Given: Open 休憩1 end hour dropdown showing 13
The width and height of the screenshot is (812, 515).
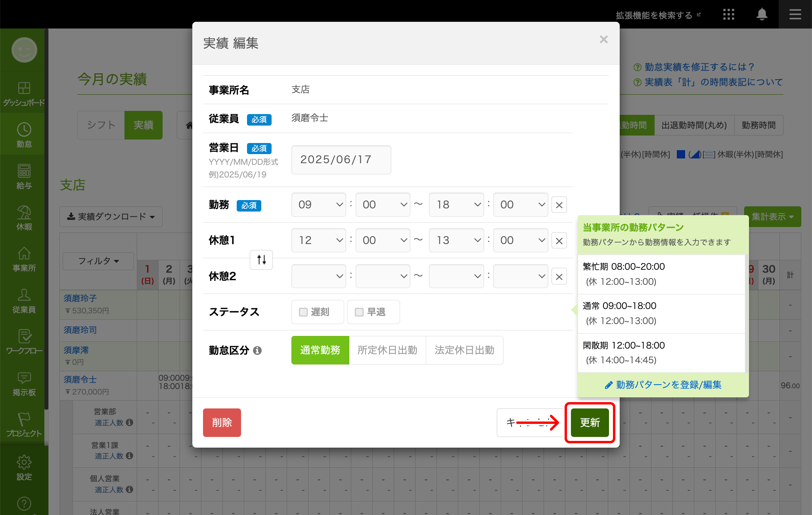Looking at the screenshot, I should pos(456,240).
